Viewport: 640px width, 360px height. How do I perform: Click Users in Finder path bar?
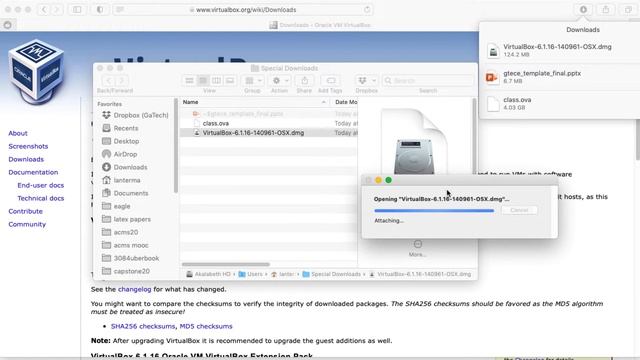tap(250, 274)
